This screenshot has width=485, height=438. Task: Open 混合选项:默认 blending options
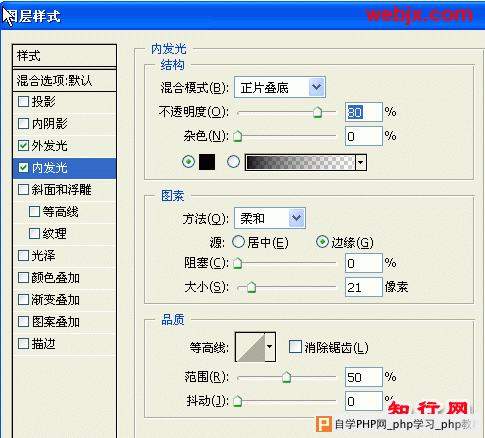coord(64,80)
